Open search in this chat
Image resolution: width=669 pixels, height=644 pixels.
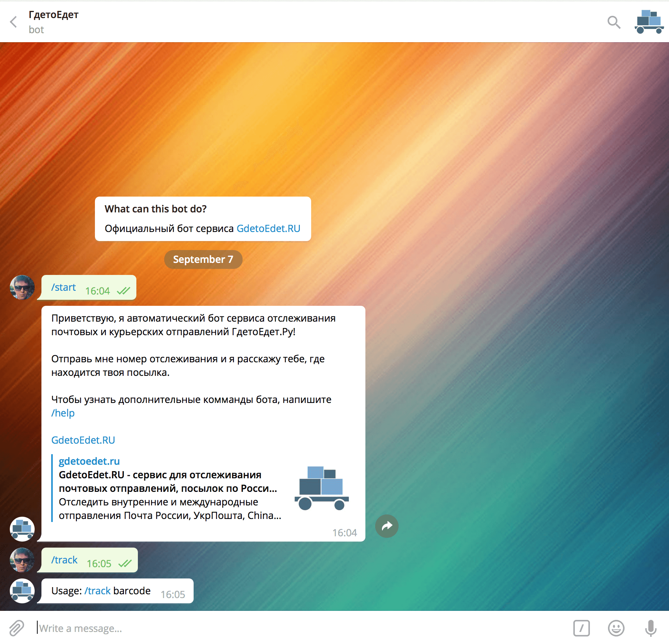(614, 22)
